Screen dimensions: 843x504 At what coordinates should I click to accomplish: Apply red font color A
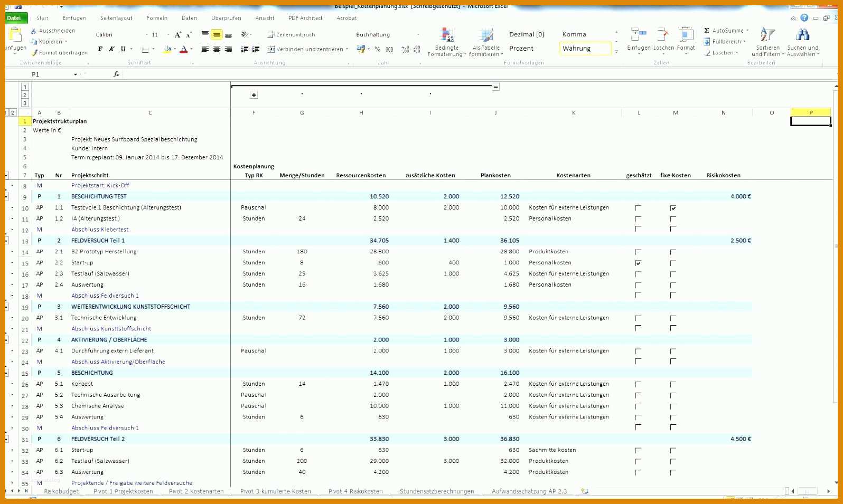[184, 49]
